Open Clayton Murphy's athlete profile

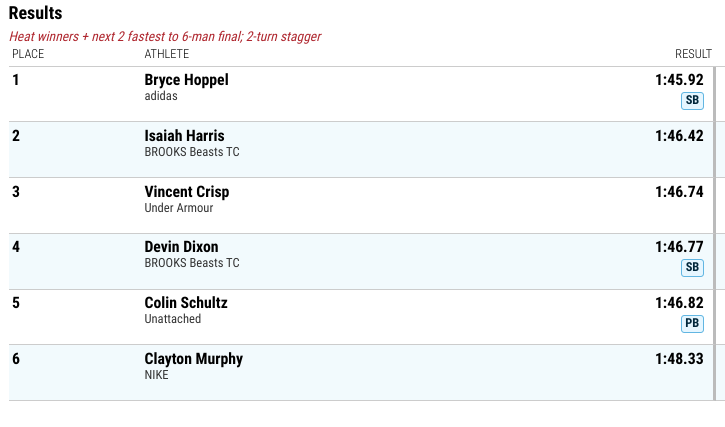pos(194,359)
